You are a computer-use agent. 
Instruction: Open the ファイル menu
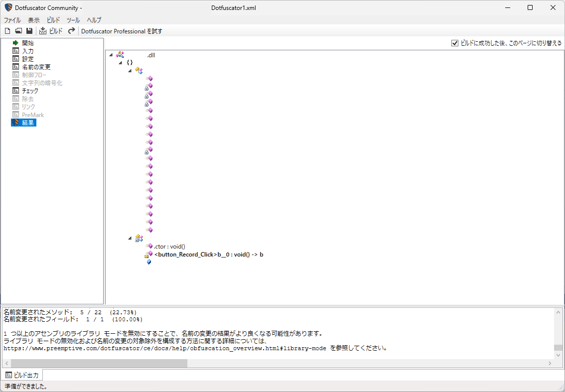click(12, 20)
